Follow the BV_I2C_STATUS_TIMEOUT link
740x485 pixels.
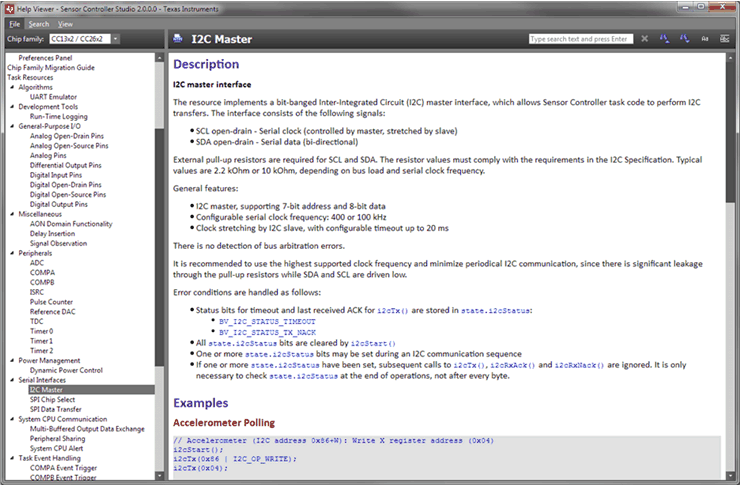tap(267, 321)
